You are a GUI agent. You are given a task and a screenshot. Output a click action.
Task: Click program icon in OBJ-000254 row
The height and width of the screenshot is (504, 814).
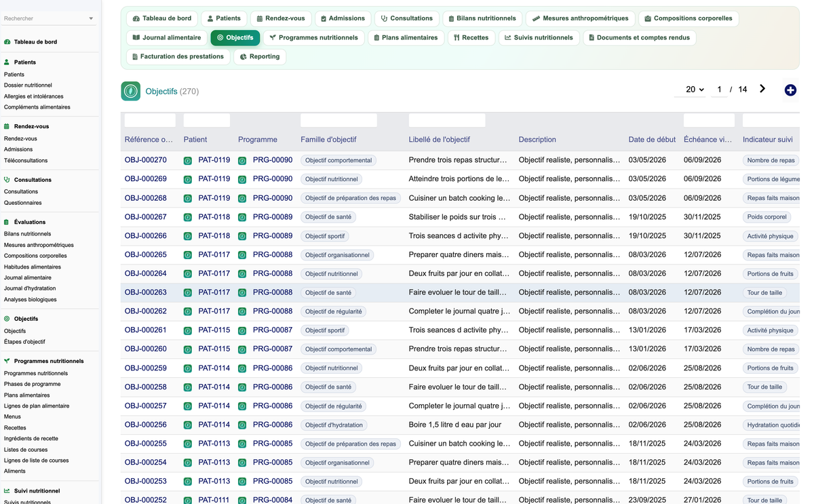(x=242, y=463)
